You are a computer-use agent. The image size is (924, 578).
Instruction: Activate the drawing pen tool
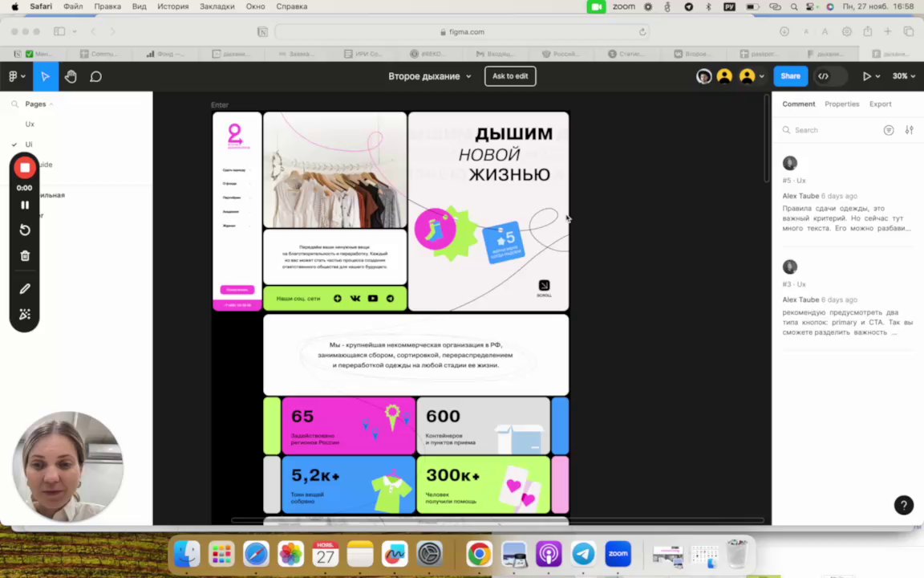[x=25, y=289]
